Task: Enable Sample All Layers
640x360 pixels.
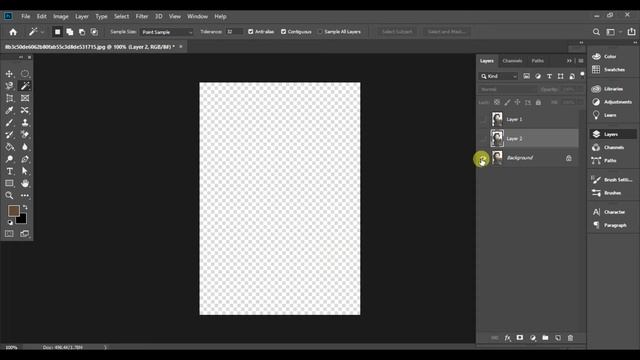Action: (x=320, y=31)
